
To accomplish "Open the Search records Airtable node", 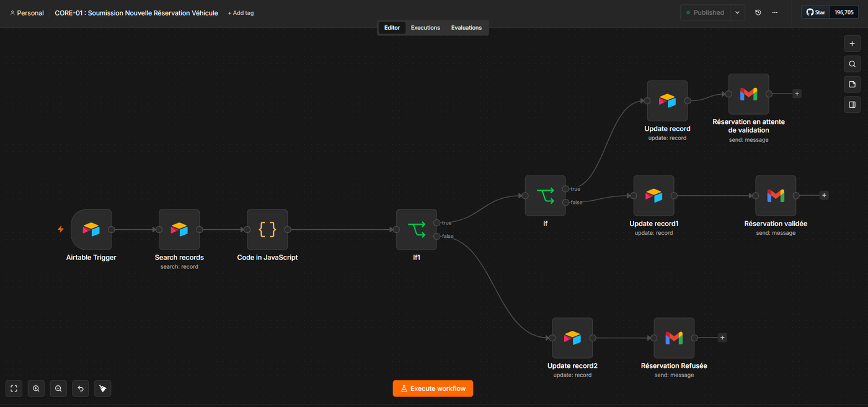I will 179,229.
